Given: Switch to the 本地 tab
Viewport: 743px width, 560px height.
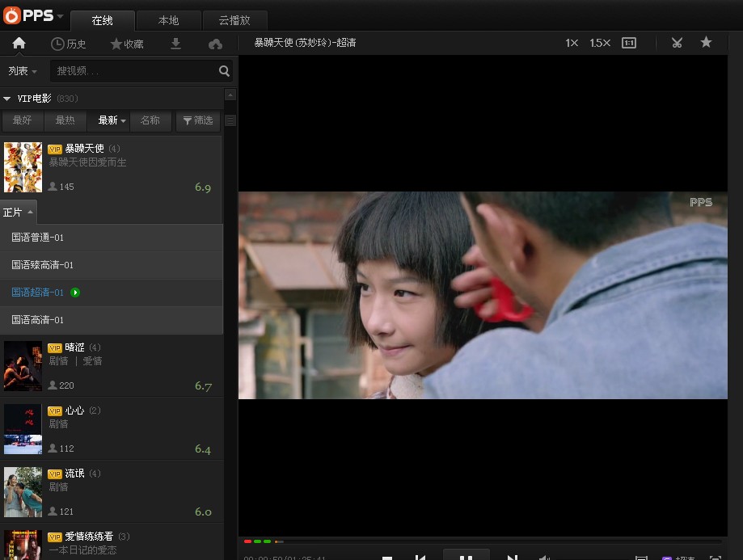Looking at the screenshot, I should pyautogui.click(x=169, y=20).
